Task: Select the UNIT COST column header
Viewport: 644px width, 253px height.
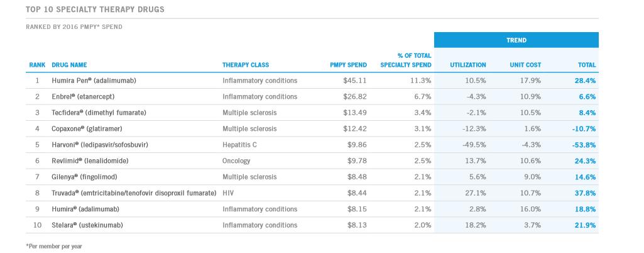Action: click(x=525, y=65)
